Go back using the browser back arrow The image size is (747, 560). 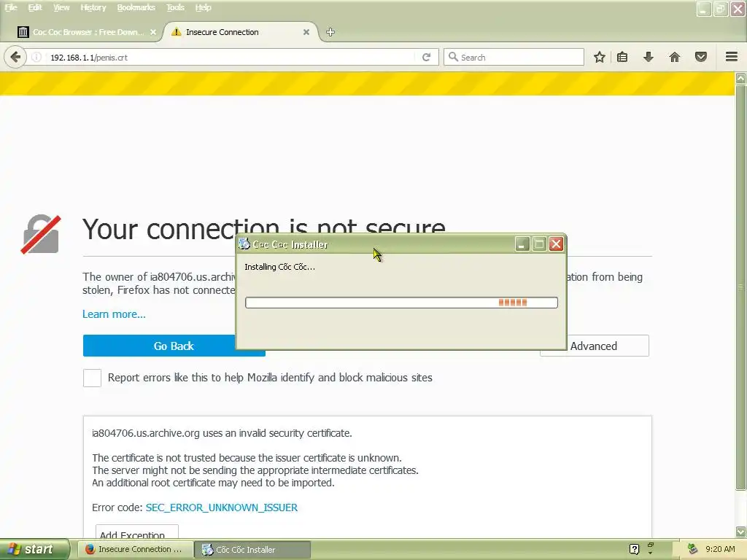point(15,57)
